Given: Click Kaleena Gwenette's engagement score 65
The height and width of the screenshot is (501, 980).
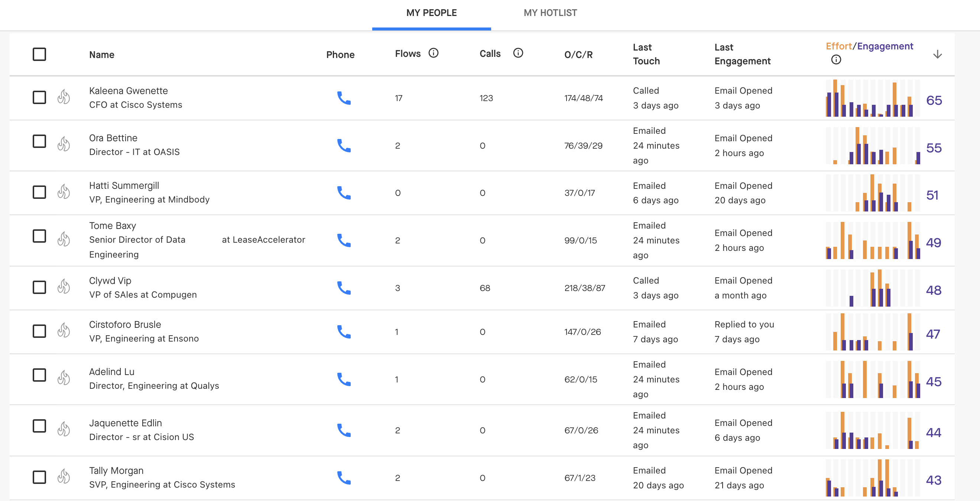Looking at the screenshot, I should tap(934, 100).
